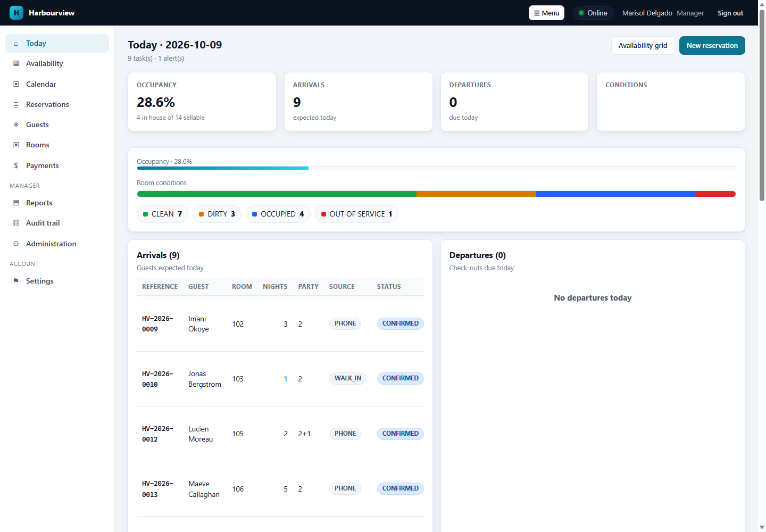Click the 'No departures today' message

point(593,298)
